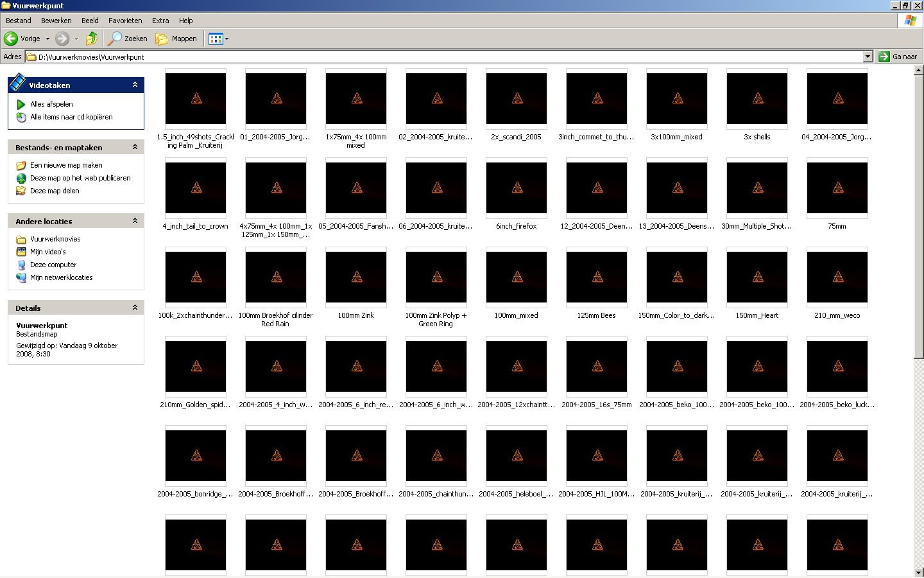Click the folder icon in address bar
This screenshot has width=924, height=578.
(31, 57)
